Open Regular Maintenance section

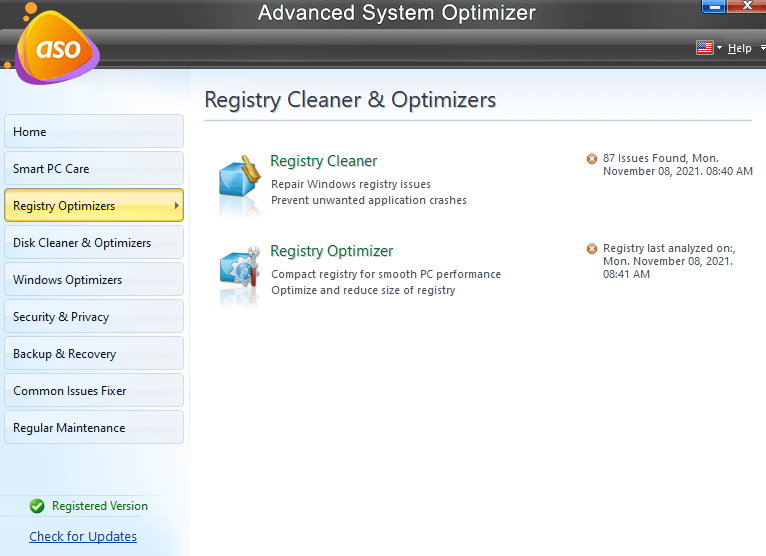94,428
